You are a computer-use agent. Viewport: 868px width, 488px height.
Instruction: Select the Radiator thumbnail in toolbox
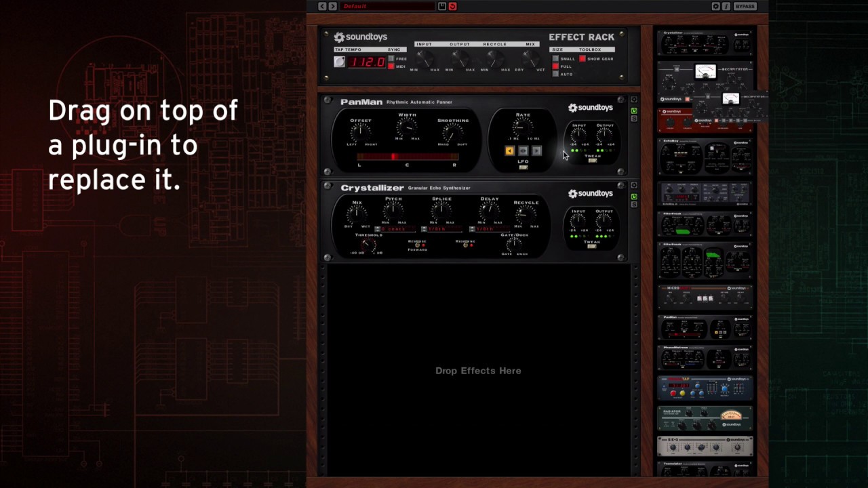pyautogui.click(x=705, y=418)
